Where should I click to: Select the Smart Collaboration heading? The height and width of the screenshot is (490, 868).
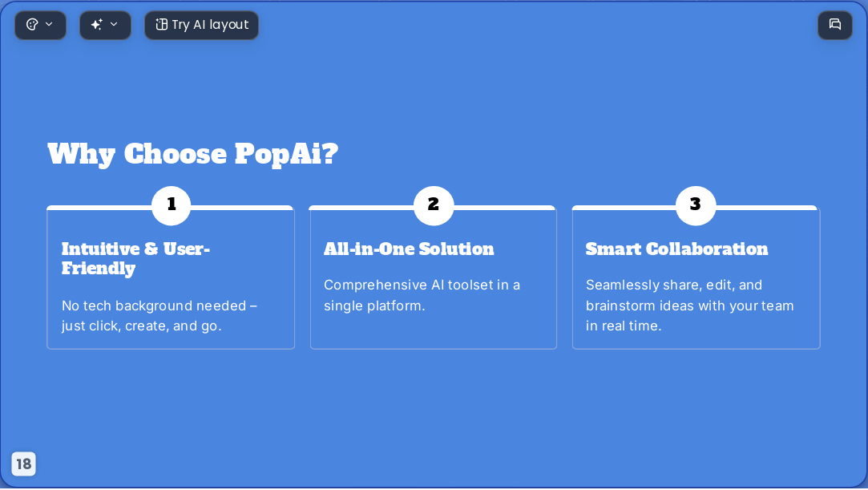pos(676,249)
